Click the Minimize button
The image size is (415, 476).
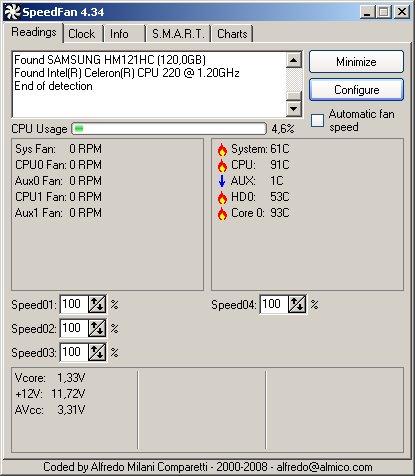(x=356, y=62)
